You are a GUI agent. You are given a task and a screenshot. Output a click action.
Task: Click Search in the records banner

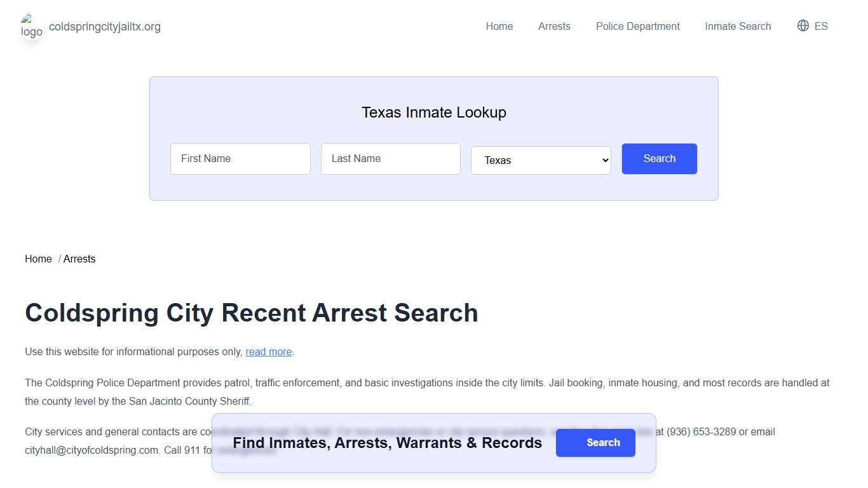595,443
